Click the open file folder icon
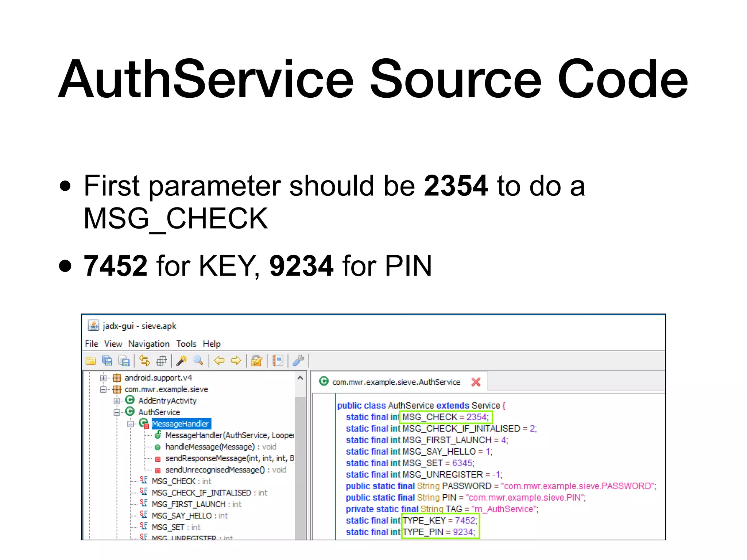This screenshot has width=747, height=560. point(90,361)
